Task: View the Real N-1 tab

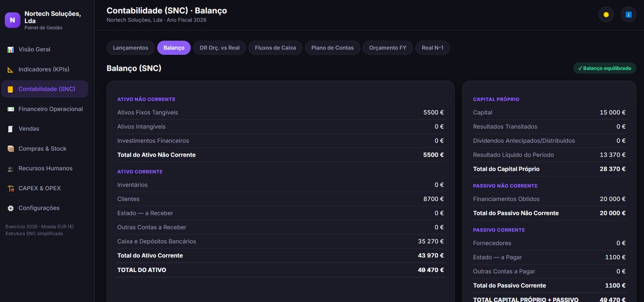Action: (433, 48)
